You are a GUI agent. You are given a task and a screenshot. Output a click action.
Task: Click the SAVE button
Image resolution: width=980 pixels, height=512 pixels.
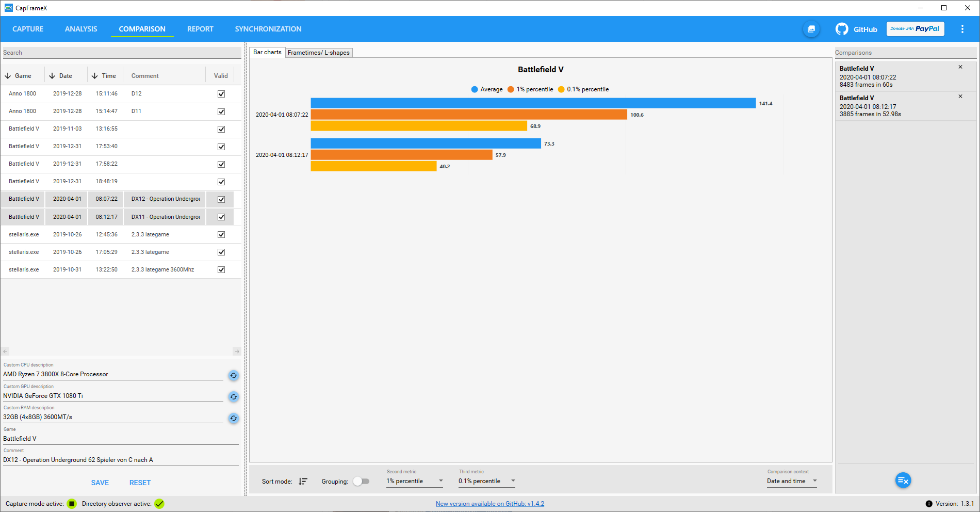pyautogui.click(x=100, y=483)
